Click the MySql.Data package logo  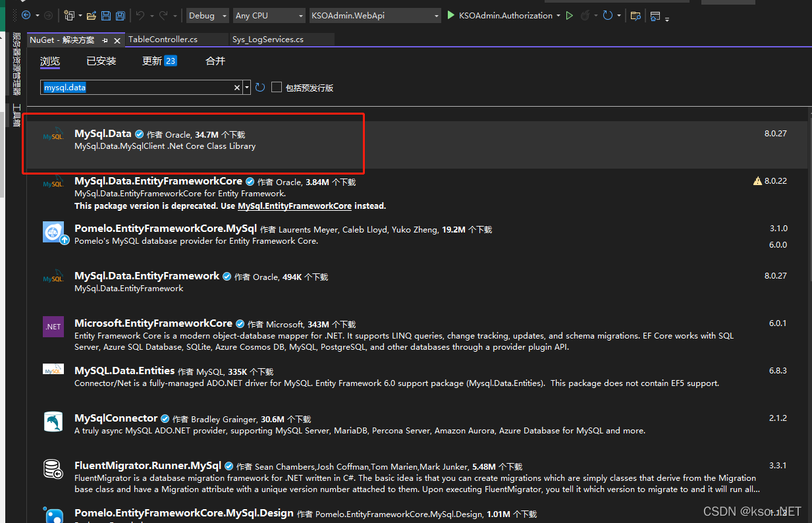click(x=53, y=134)
